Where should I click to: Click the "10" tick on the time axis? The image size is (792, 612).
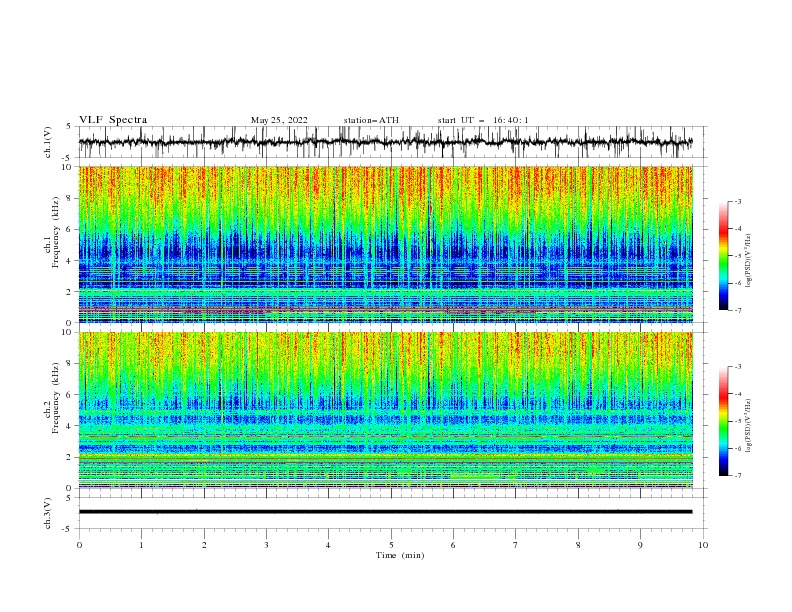pyautogui.click(x=703, y=545)
